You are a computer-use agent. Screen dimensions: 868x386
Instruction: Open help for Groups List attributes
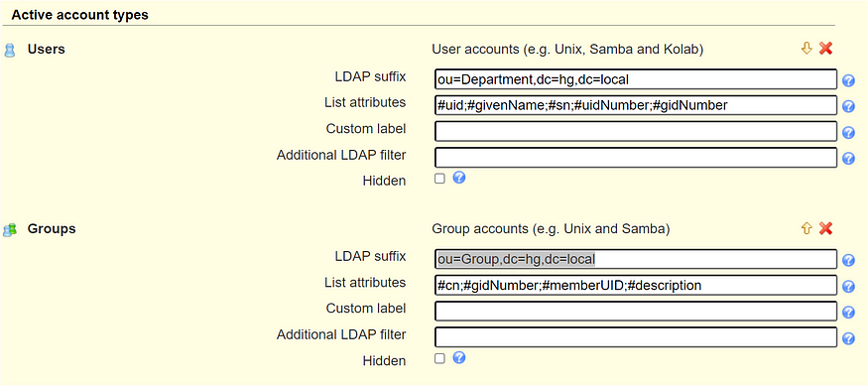[848, 287]
